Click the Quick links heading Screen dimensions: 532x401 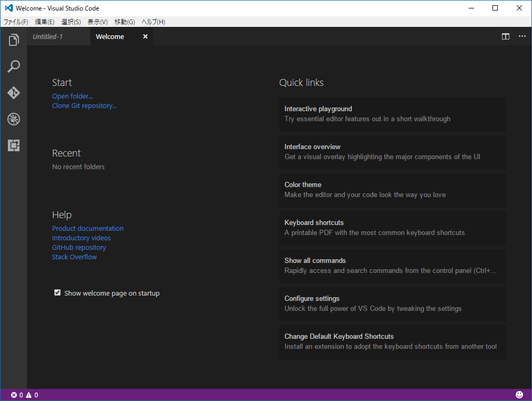301,83
